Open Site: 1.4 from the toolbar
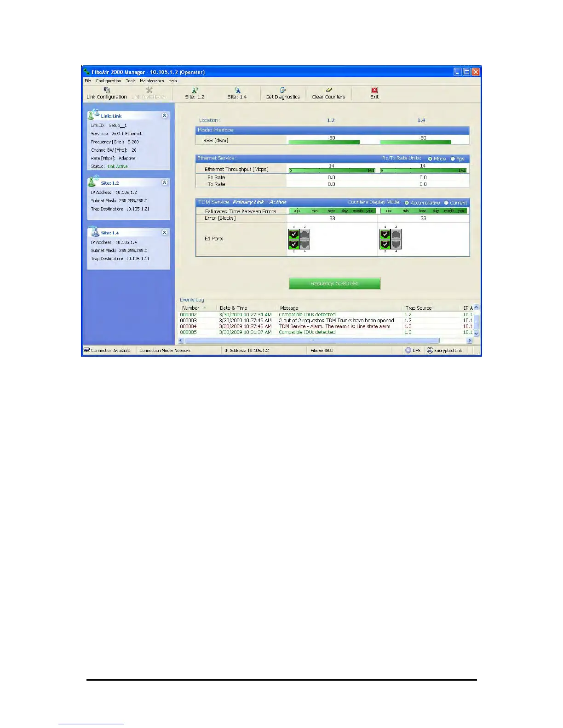The image size is (563, 728). (237, 93)
